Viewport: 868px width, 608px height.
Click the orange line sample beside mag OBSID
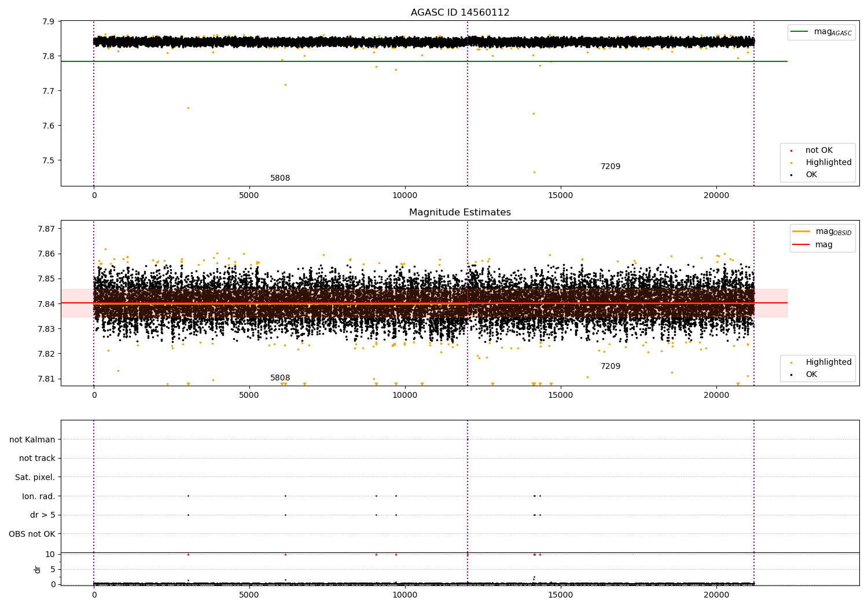click(x=801, y=232)
